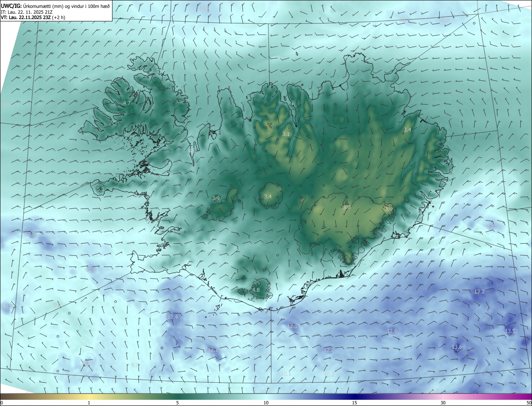Click the 5.1 value on Snæfellsnes peninsula
532x406 pixels.
[100, 189]
